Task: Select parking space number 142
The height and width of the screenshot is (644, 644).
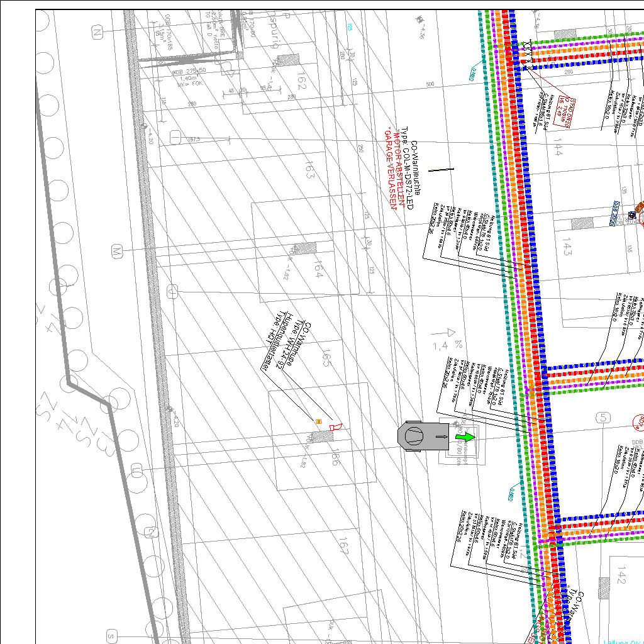Action: [x=621, y=575]
